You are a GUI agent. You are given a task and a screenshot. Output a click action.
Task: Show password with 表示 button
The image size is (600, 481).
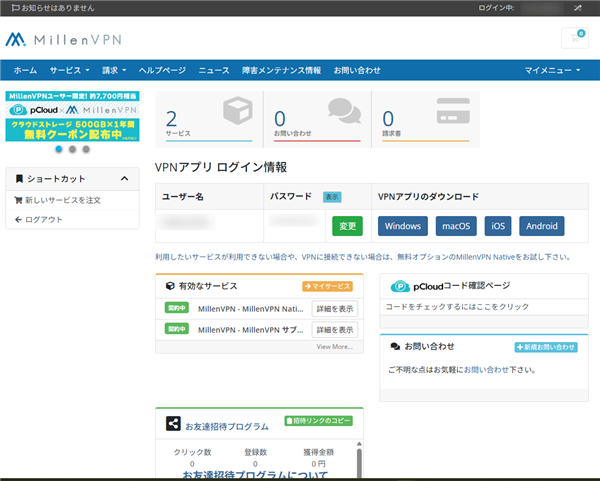click(x=332, y=197)
